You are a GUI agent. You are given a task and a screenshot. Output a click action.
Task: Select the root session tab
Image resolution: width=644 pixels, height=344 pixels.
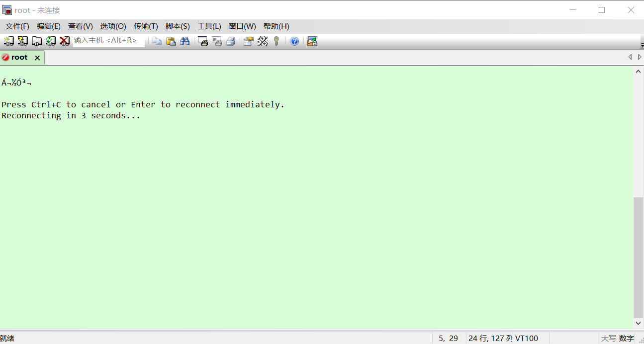click(x=22, y=57)
